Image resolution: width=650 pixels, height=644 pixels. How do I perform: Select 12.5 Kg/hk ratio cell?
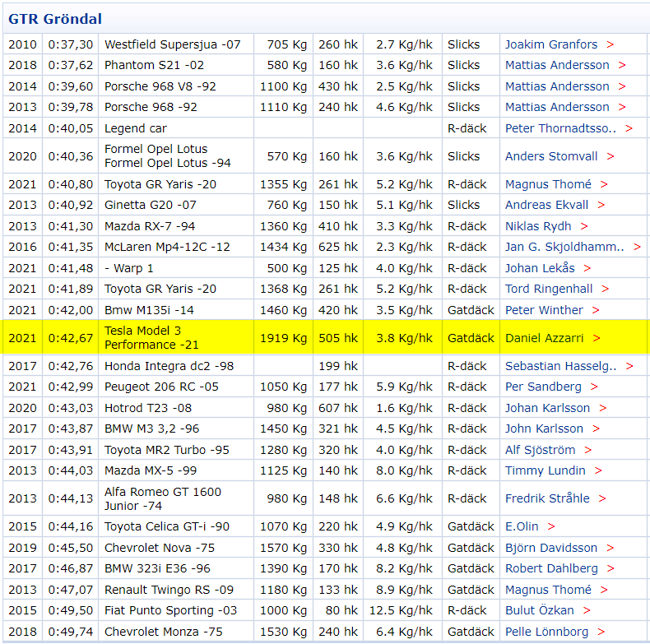click(402, 610)
